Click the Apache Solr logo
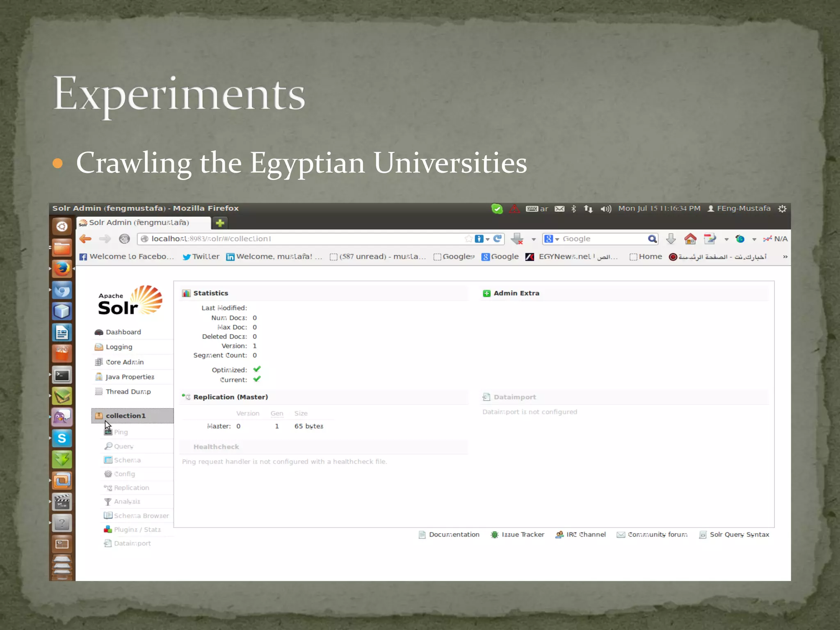Screen dimensions: 840x630 (x=130, y=301)
